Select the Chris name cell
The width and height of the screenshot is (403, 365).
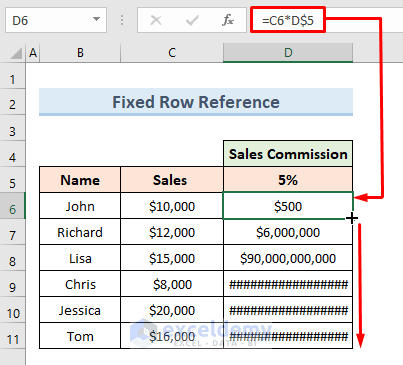click(80, 284)
